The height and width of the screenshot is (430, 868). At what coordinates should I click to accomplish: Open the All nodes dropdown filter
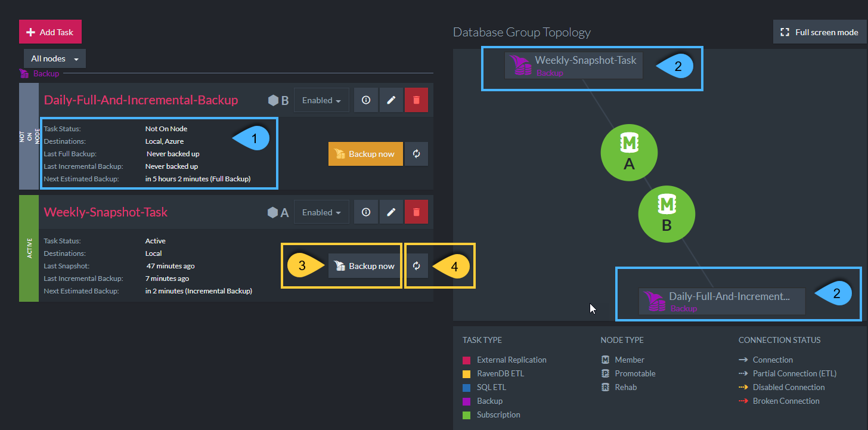(x=55, y=58)
